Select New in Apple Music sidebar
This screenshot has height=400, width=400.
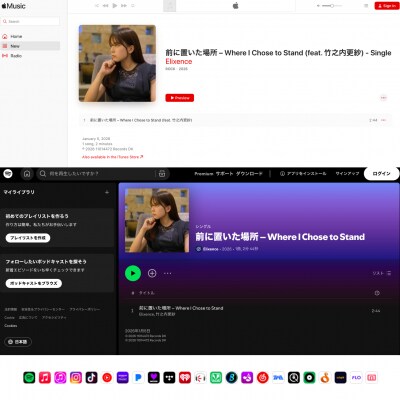(30, 46)
